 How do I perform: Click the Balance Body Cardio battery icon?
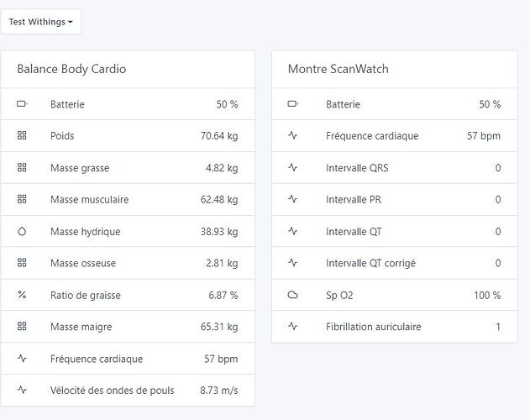tap(22, 104)
